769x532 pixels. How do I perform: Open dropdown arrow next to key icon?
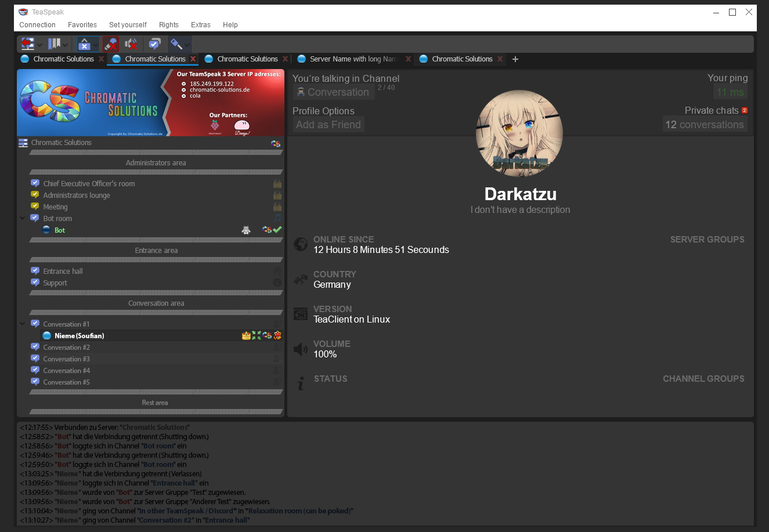(x=187, y=45)
